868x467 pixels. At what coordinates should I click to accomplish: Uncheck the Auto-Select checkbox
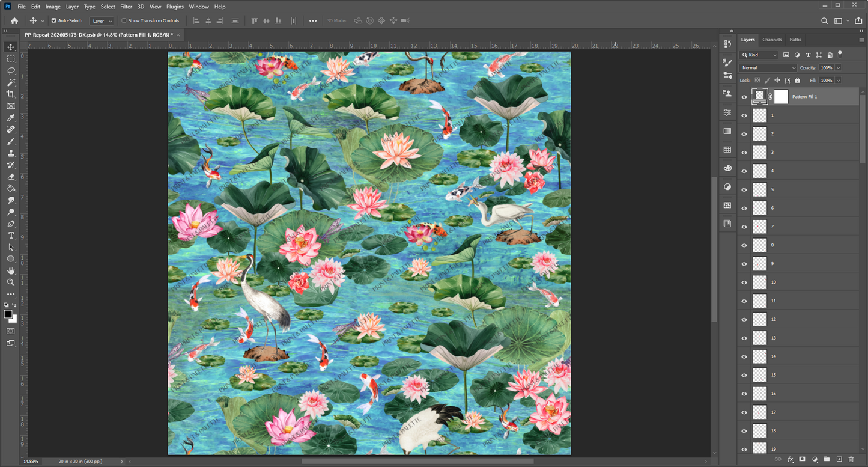[53, 20]
